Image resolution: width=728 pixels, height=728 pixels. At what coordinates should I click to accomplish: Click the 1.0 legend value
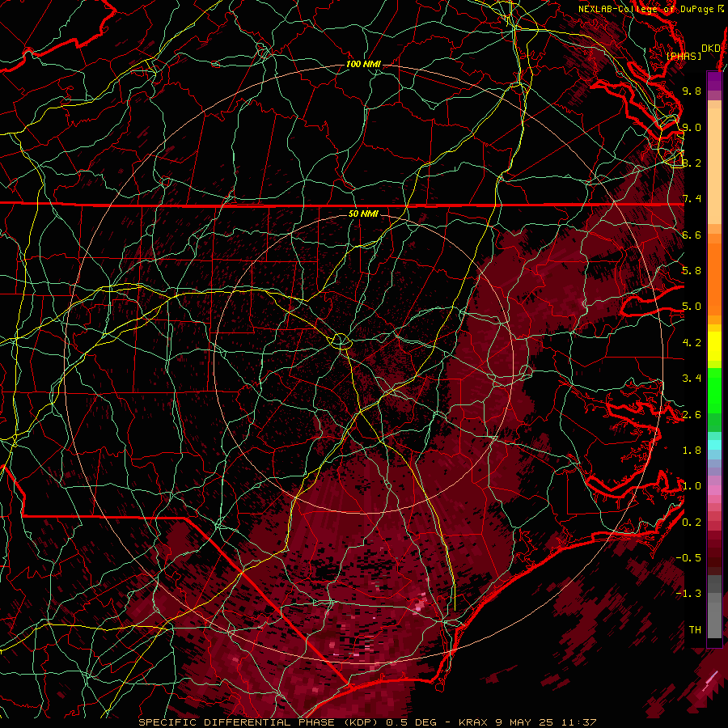[x=692, y=486]
